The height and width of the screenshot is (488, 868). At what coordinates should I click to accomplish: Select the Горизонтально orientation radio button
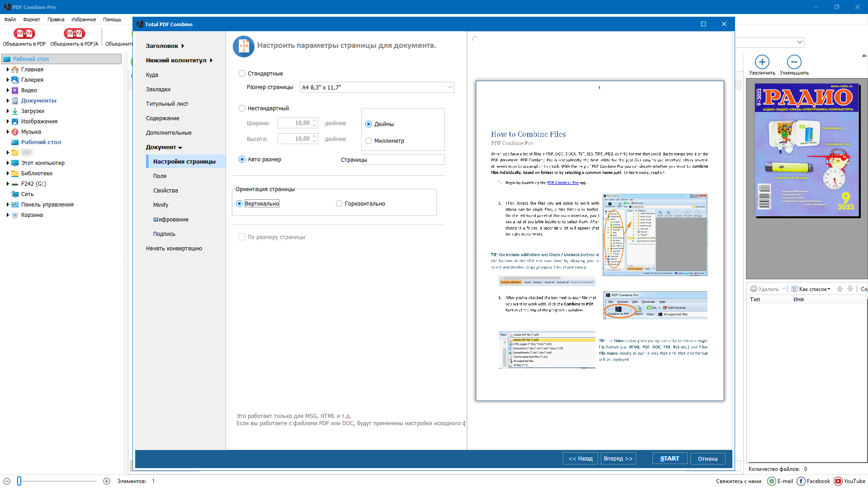tap(339, 204)
